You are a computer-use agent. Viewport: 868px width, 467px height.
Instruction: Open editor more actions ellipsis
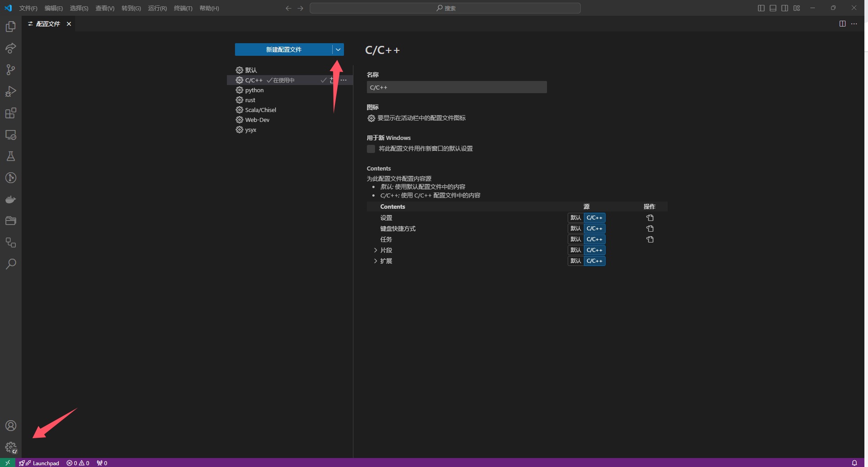[x=854, y=24]
